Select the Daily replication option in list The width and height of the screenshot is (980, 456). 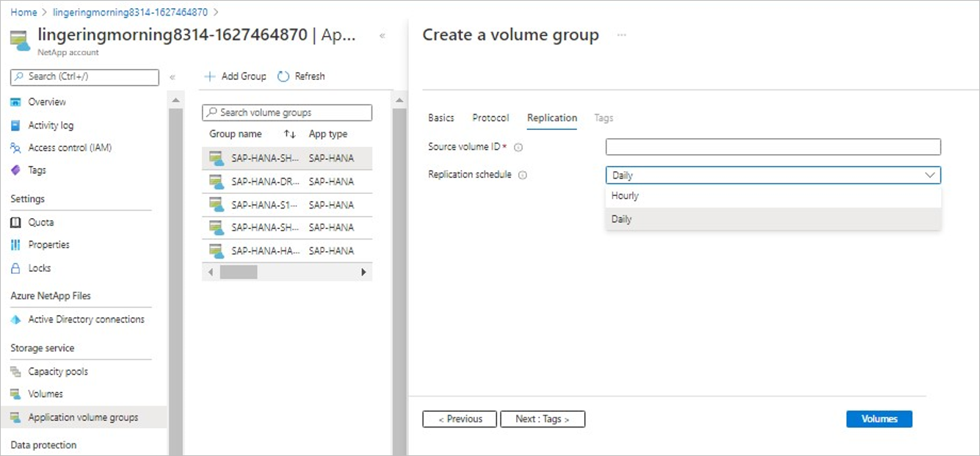773,219
